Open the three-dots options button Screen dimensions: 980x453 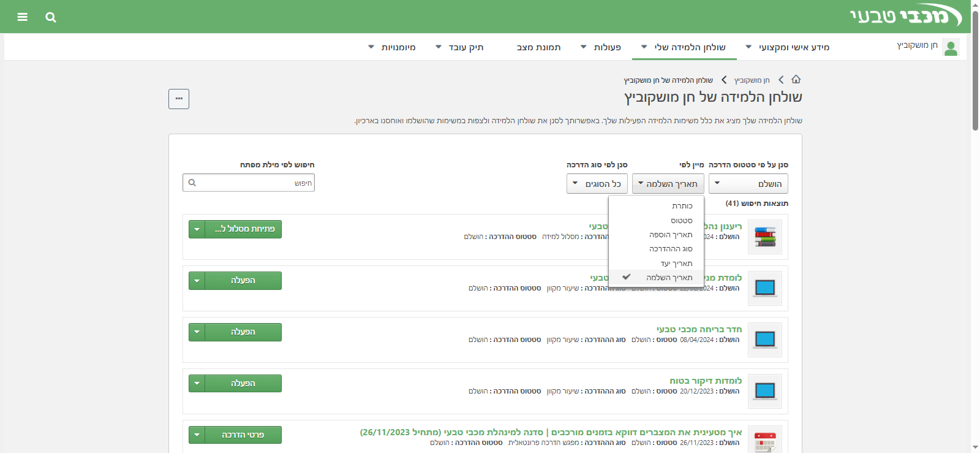tap(179, 99)
